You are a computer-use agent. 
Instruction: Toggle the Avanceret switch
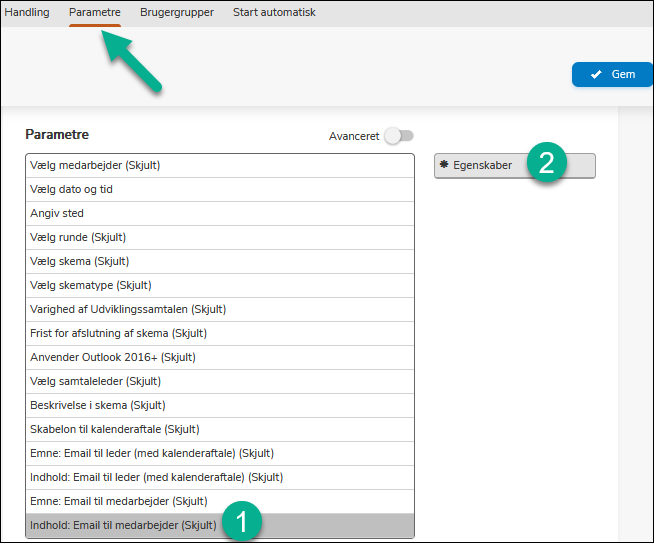pyautogui.click(x=399, y=136)
